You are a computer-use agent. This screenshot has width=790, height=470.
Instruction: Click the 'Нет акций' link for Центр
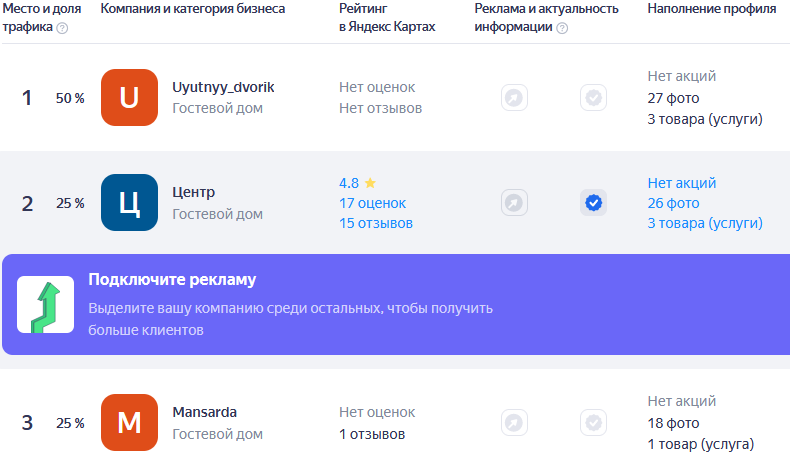click(x=681, y=183)
